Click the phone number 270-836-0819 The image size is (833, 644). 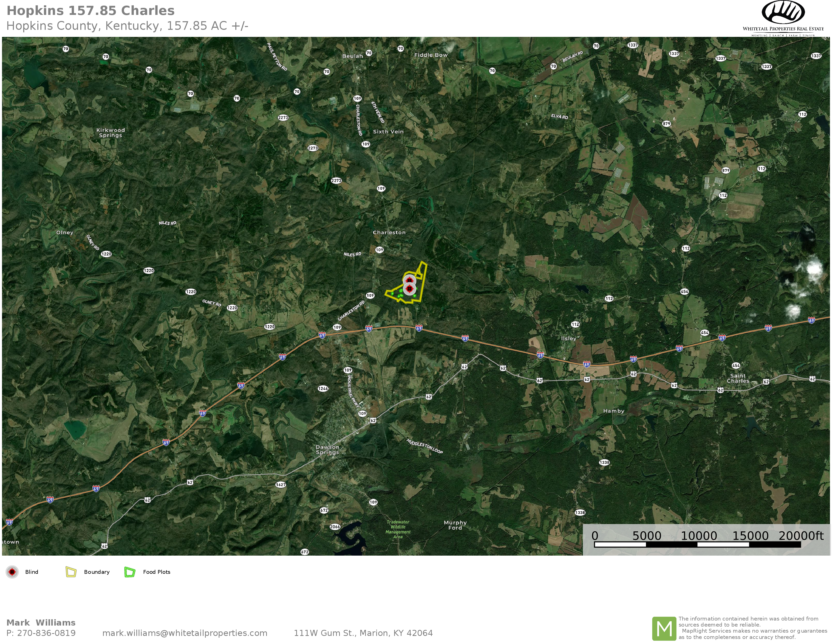(x=46, y=633)
